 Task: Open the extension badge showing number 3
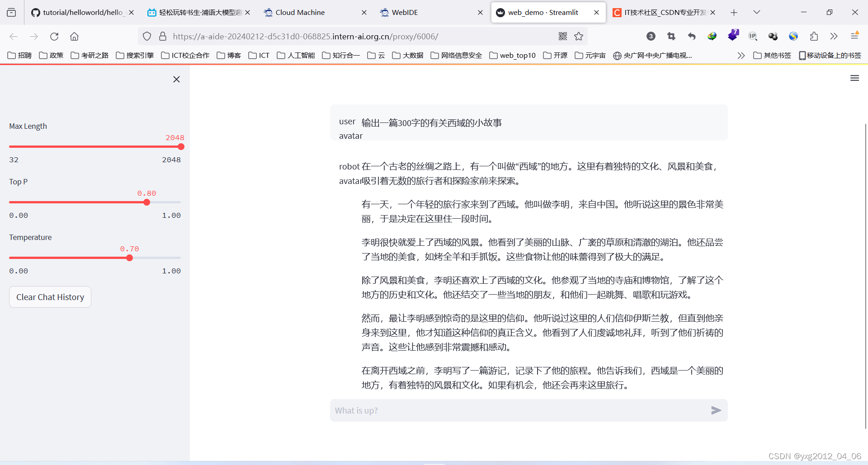[x=651, y=37]
